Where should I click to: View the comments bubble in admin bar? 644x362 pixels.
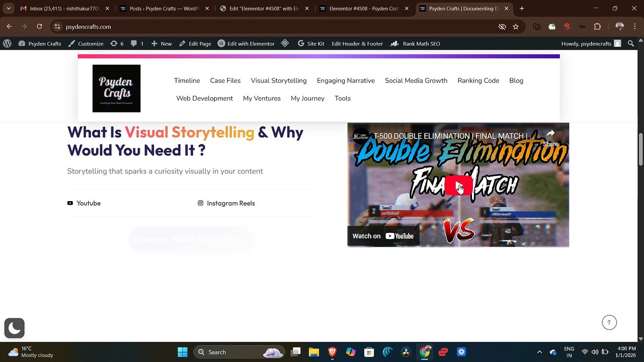tap(137, 44)
